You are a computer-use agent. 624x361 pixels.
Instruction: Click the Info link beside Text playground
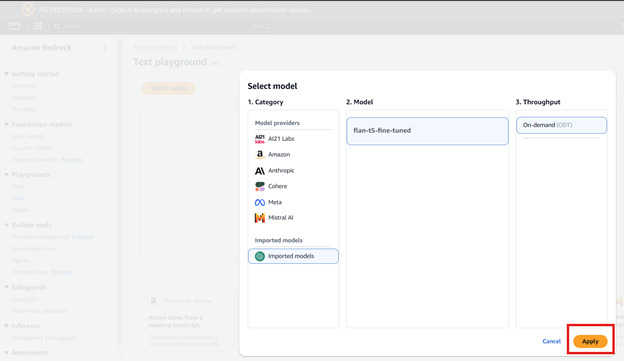click(215, 63)
